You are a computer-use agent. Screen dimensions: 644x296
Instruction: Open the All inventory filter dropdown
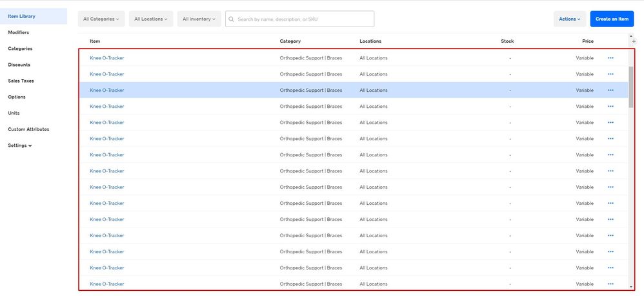point(199,19)
